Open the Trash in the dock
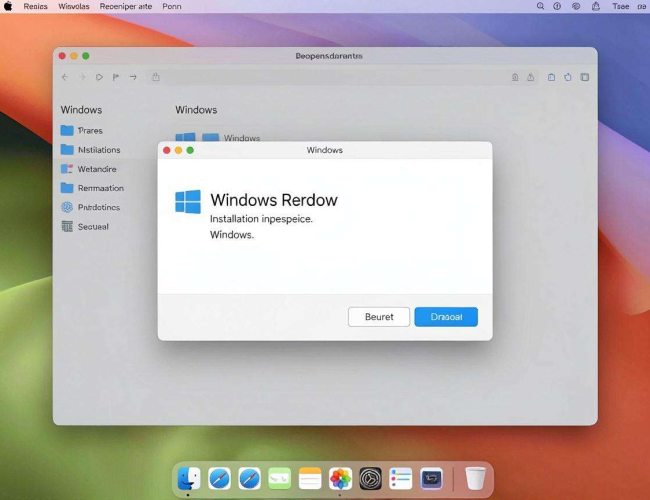Image resolution: width=650 pixels, height=500 pixels. pyautogui.click(x=475, y=478)
